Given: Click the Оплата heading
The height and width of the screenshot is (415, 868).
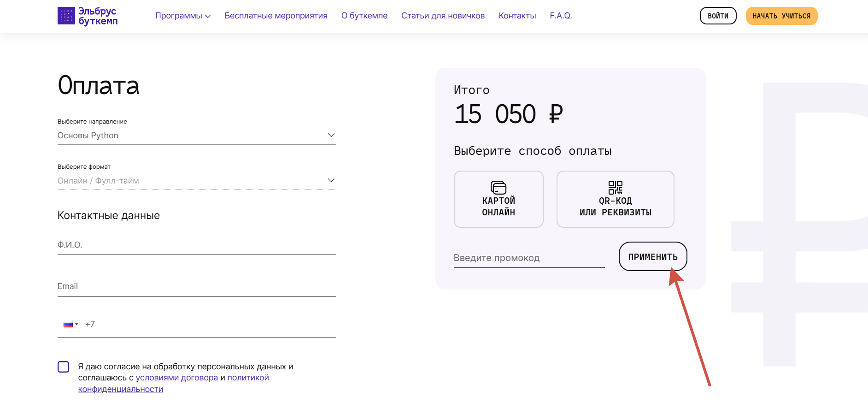Looking at the screenshot, I should (x=99, y=86).
